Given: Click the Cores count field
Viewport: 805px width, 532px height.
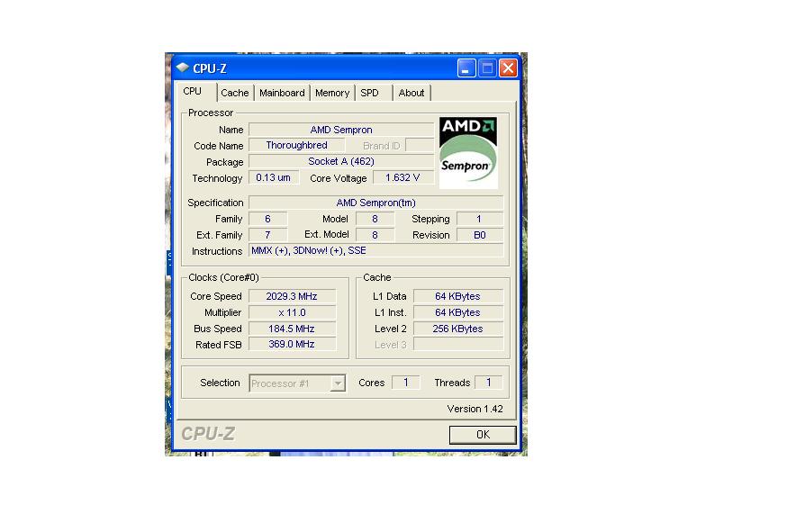Looking at the screenshot, I should 405,383.
